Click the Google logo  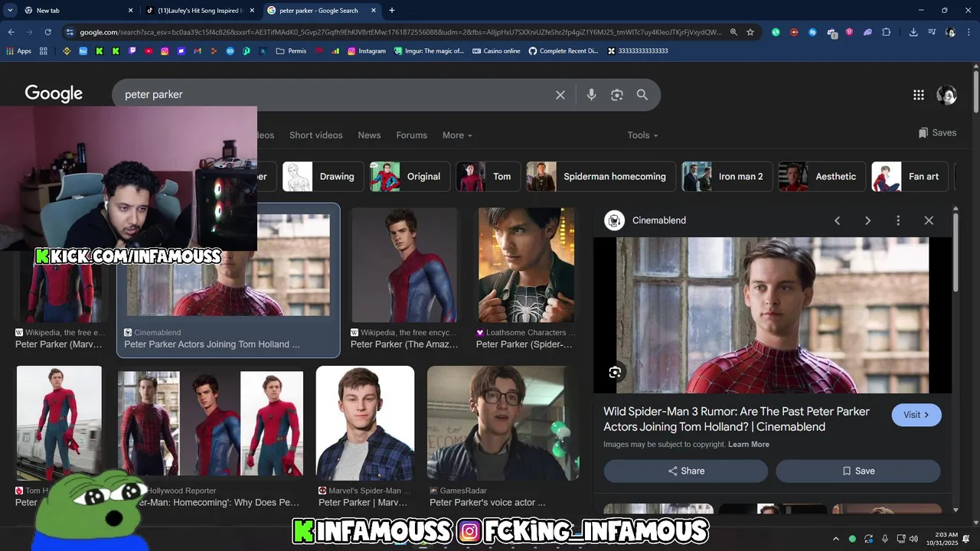click(54, 94)
